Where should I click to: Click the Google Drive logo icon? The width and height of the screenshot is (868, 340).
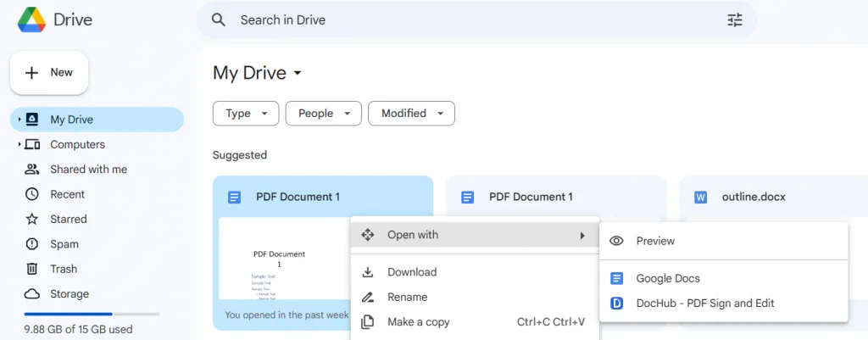coord(31,20)
